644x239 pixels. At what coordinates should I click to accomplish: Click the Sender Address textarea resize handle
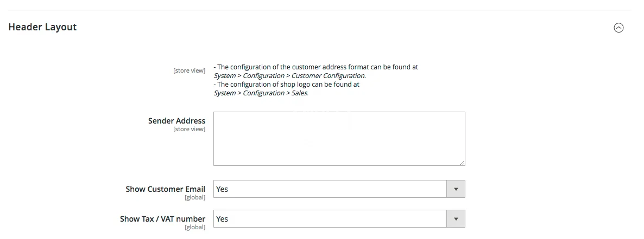click(463, 163)
